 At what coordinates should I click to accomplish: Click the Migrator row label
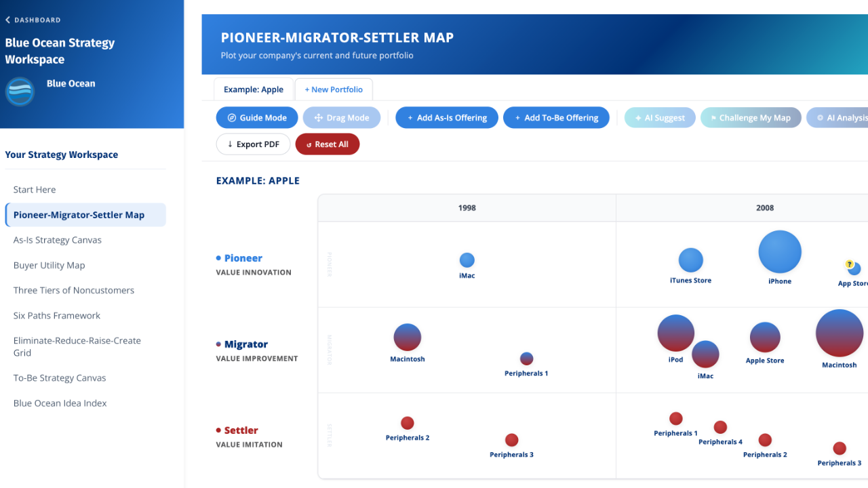tap(246, 344)
